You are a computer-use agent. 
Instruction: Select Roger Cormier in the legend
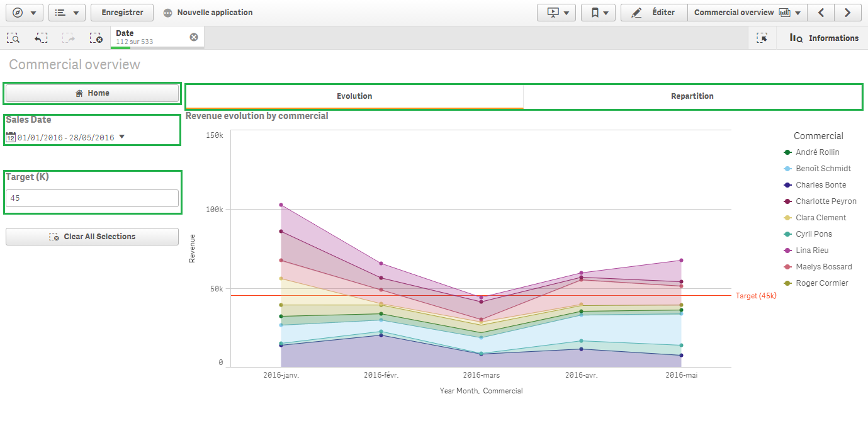(815, 283)
